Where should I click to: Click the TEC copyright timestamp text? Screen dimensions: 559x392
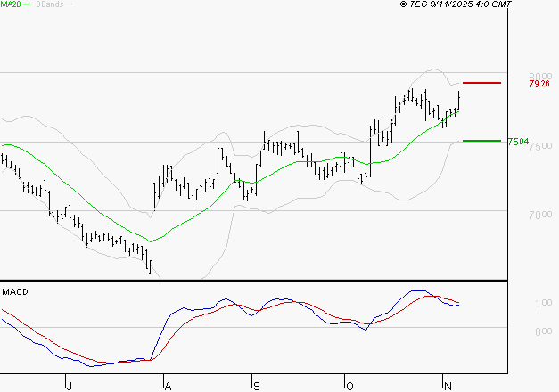(x=456, y=4)
